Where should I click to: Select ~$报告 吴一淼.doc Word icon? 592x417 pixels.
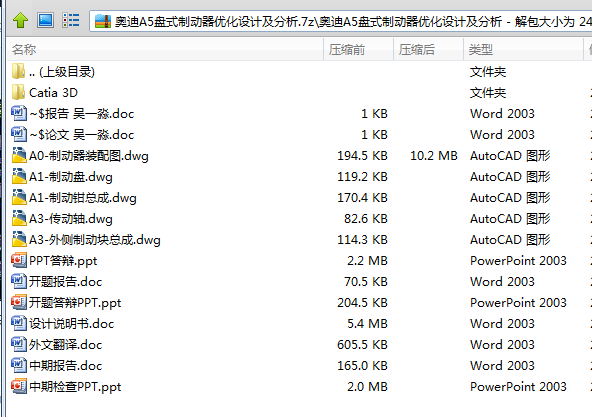pyautogui.click(x=18, y=113)
